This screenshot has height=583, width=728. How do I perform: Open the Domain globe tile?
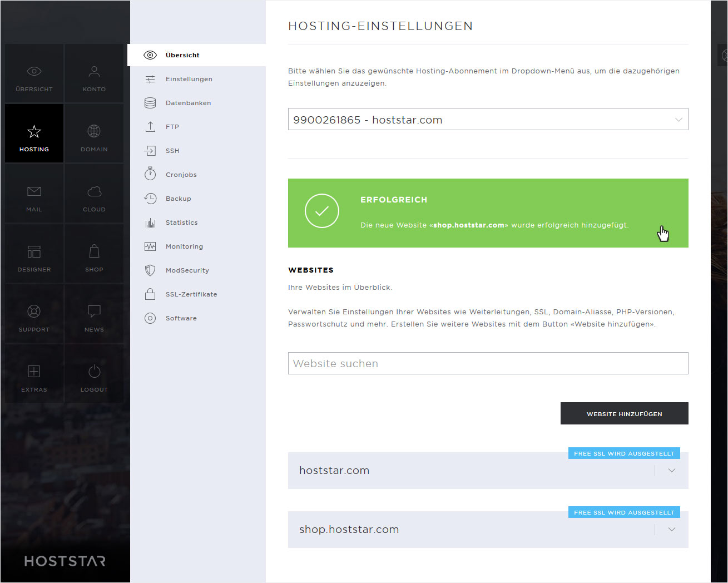click(94, 134)
